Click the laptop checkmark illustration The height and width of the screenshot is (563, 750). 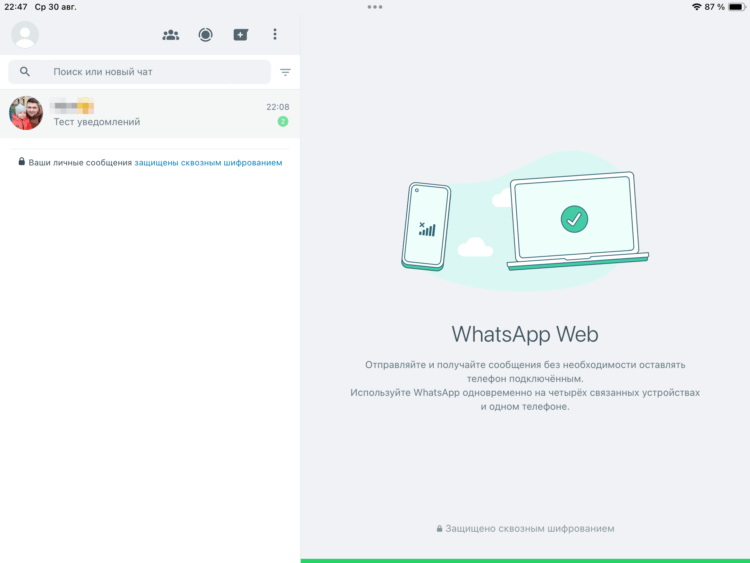click(x=577, y=221)
